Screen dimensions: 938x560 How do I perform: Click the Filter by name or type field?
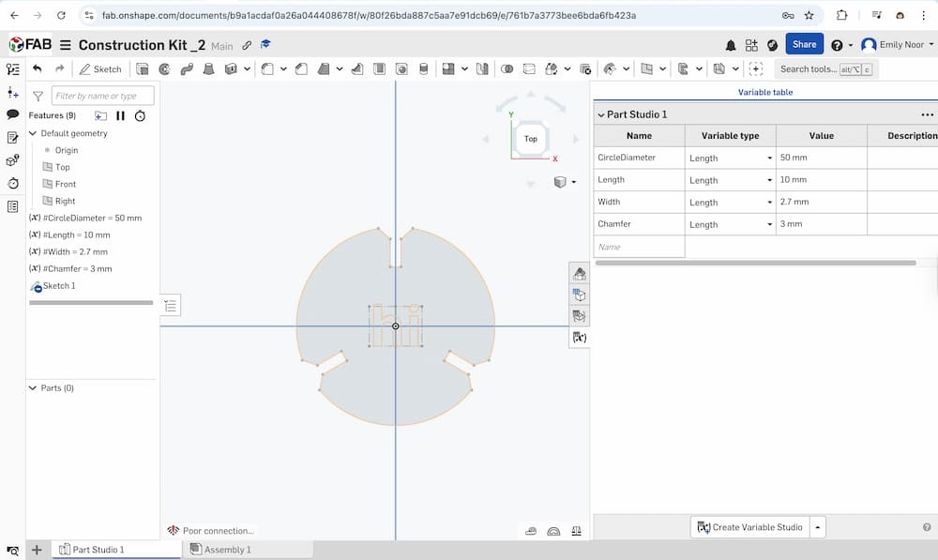[102, 96]
